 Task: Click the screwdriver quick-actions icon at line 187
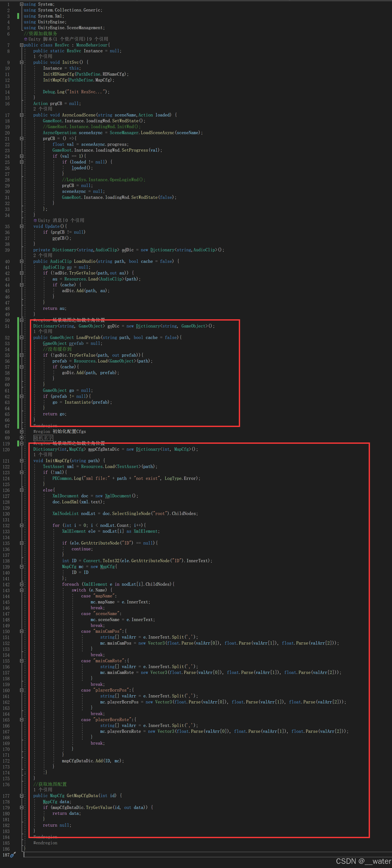(13, 855)
